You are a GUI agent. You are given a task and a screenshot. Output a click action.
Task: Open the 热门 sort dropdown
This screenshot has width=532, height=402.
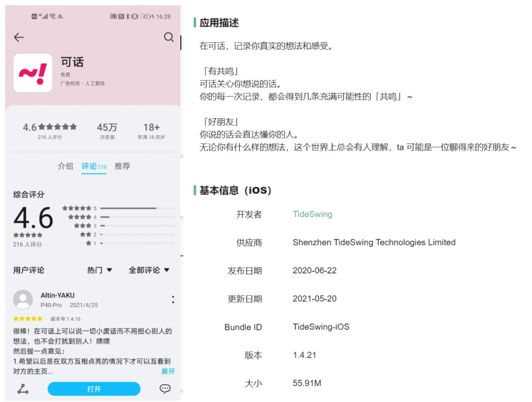(x=99, y=270)
